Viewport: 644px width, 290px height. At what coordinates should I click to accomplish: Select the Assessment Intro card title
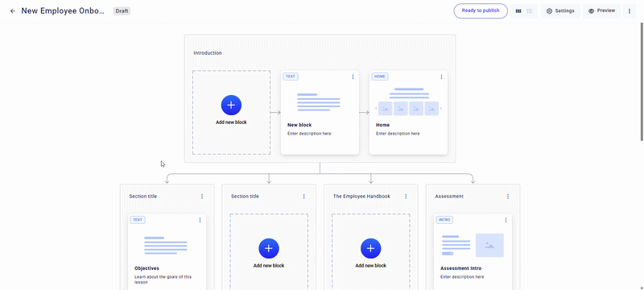[x=460, y=268]
